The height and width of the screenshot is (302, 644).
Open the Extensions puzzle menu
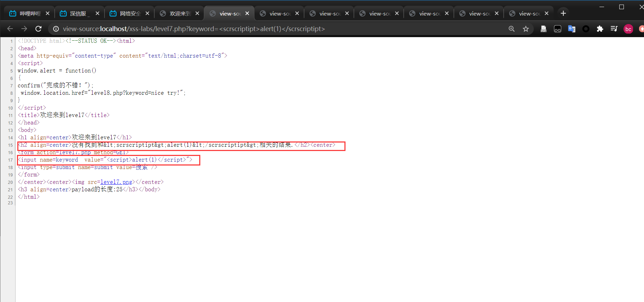click(600, 29)
